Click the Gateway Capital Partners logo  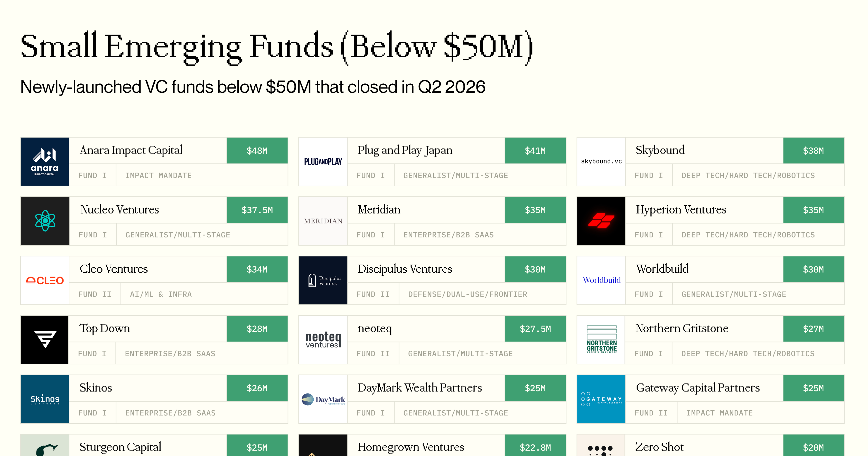(601, 399)
